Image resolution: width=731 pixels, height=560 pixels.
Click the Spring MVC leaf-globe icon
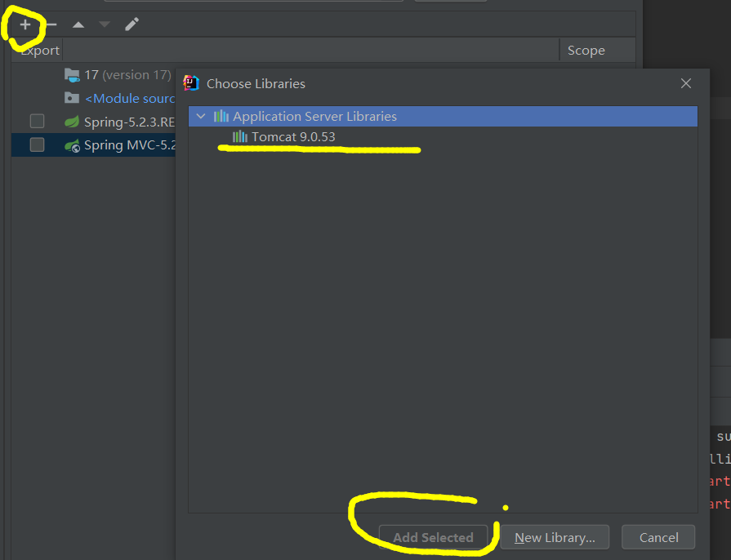coord(72,145)
